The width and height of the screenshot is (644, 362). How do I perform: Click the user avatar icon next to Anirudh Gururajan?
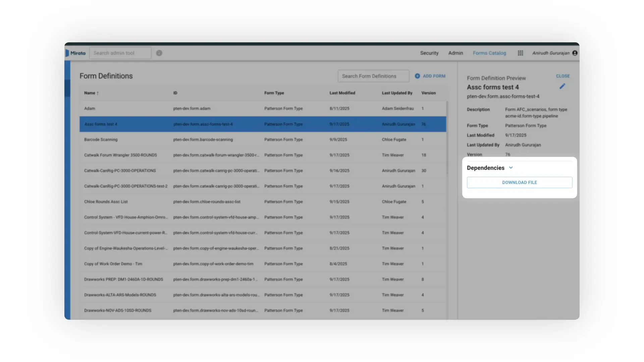click(575, 53)
